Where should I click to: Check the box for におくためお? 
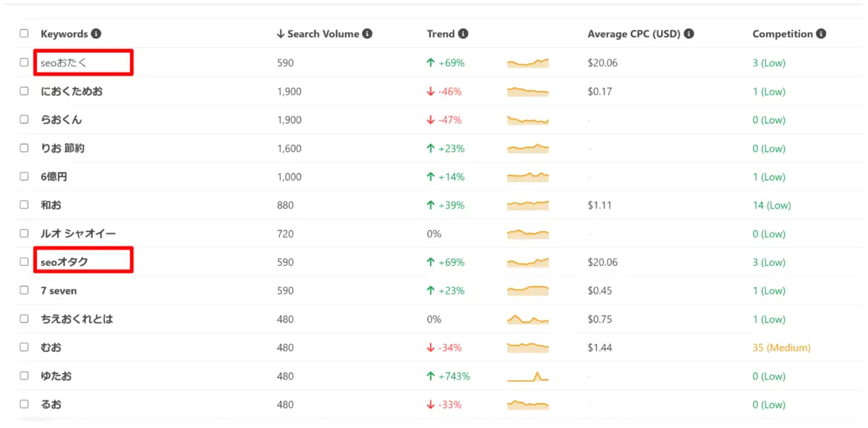click(x=25, y=91)
